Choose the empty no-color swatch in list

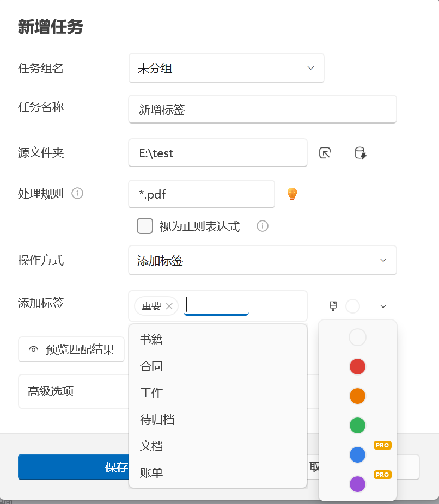pos(357,337)
